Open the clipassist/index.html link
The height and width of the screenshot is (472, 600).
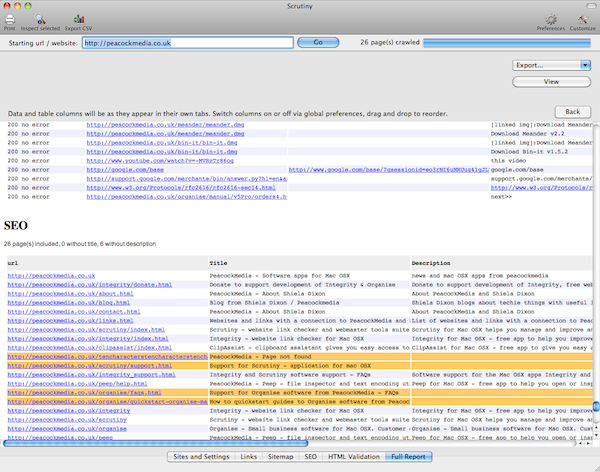90,348
